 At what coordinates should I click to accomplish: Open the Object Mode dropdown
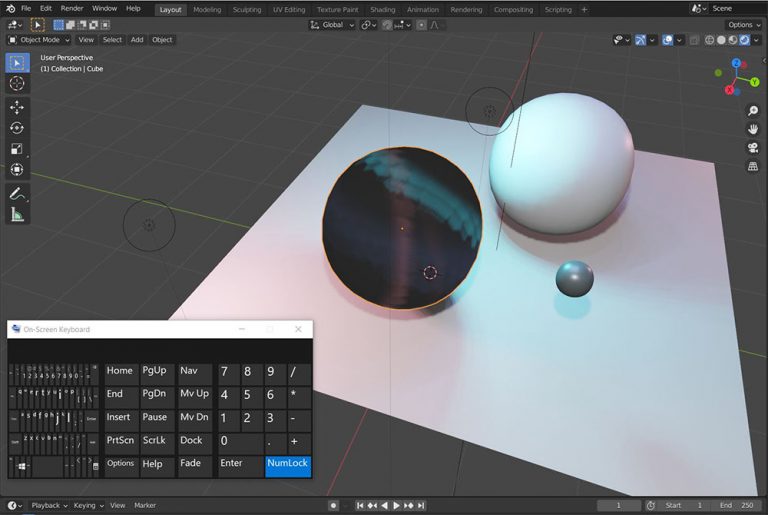pos(39,40)
